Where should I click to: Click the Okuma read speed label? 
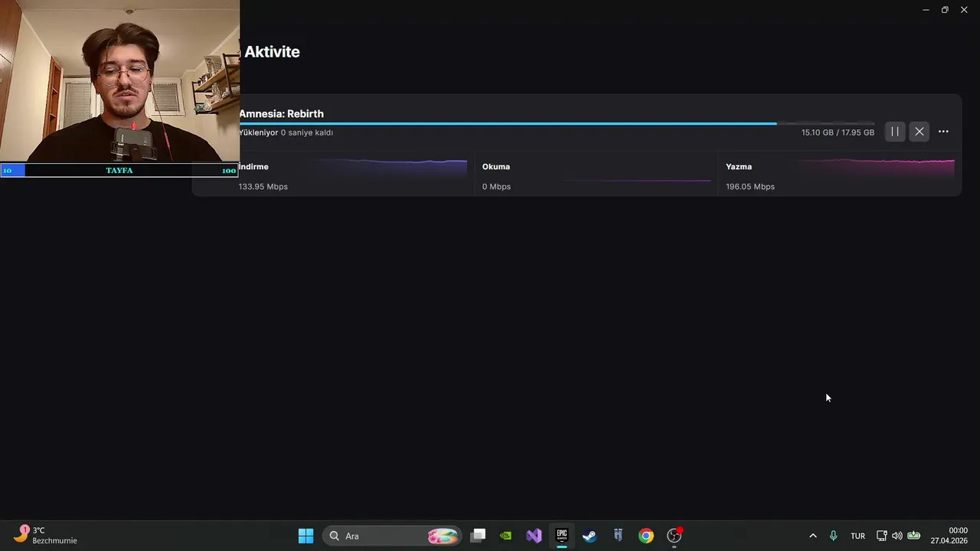[496, 167]
